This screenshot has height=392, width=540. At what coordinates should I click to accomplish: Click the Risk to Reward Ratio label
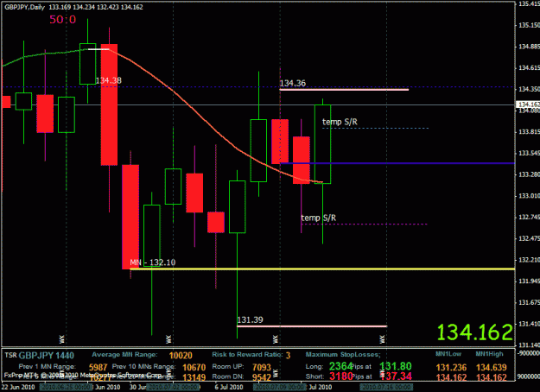247,355
